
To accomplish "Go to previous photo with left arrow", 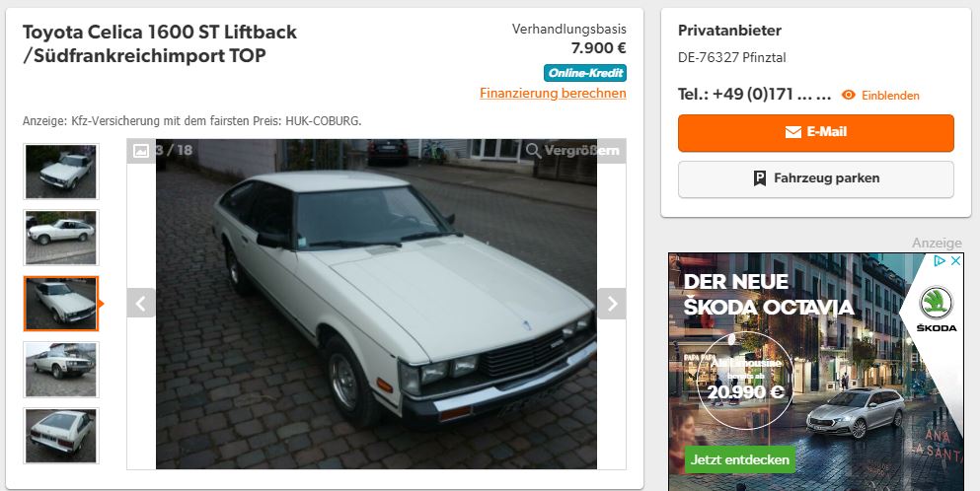I will [x=141, y=304].
